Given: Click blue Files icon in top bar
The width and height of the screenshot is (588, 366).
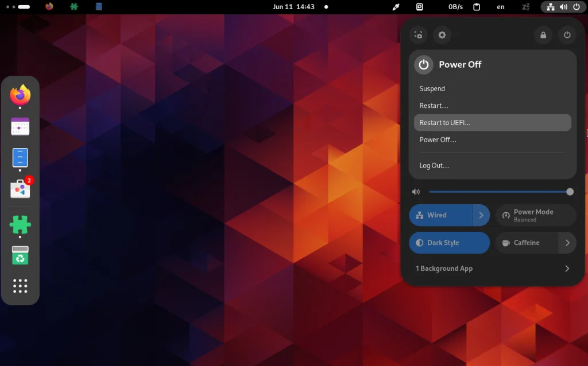Looking at the screenshot, I should (99, 7).
